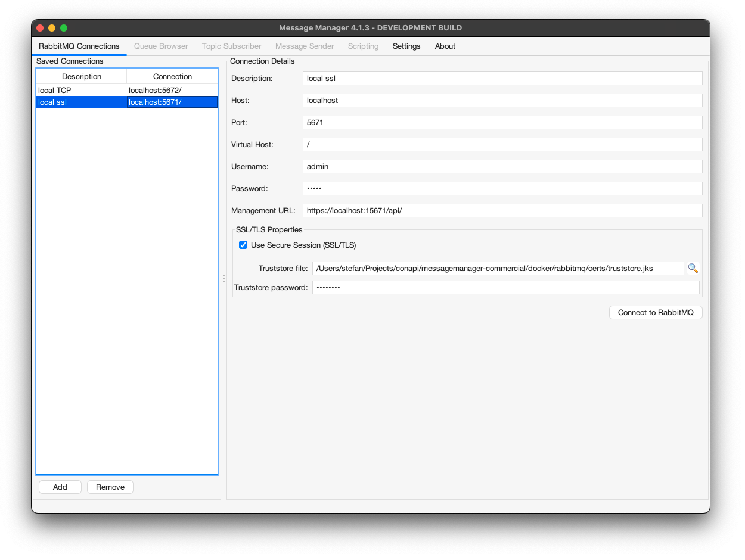Select the Topic Subscriber tab
The width and height of the screenshot is (745, 560).
coord(232,46)
